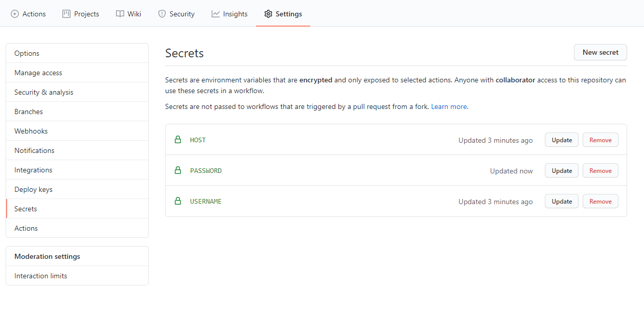644x309 pixels.
Task: Switch to the Insights tab
Action: point(229,14)
